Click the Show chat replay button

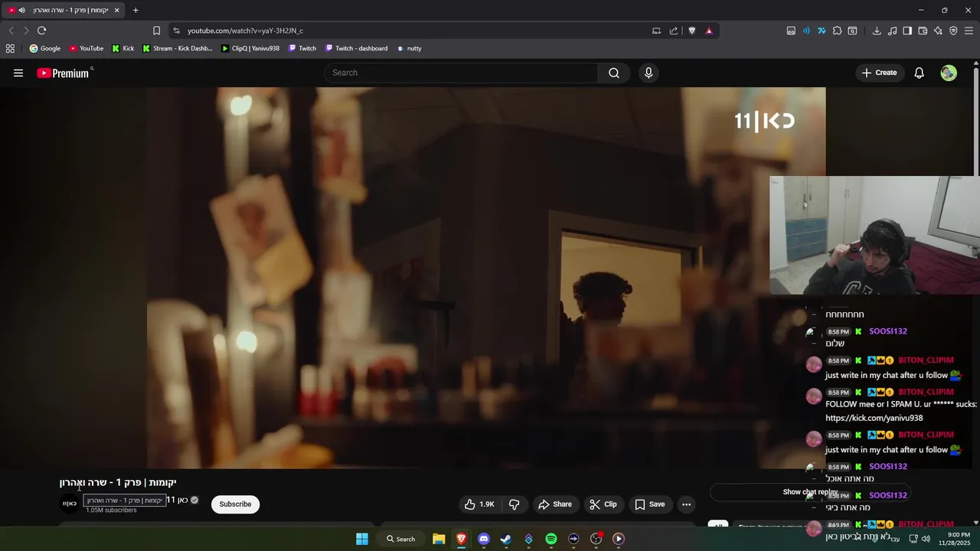click(810, 492)
